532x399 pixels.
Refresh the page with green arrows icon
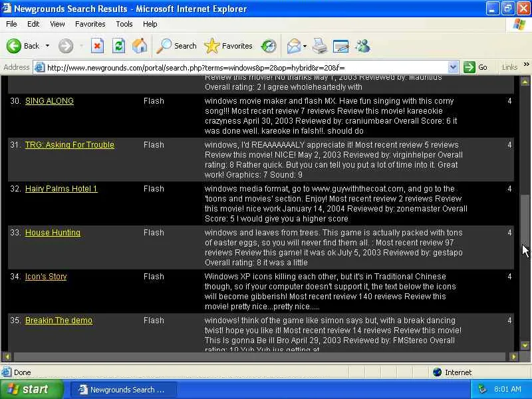click(119, 46)
